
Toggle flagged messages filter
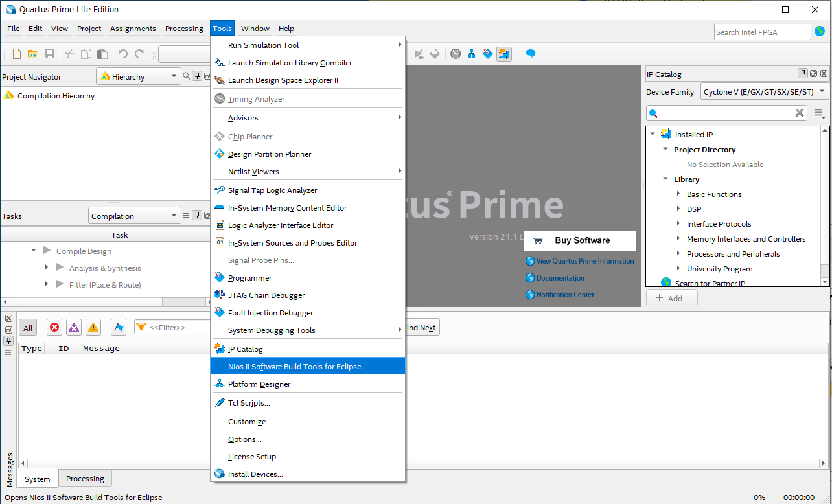coord(118,328)
